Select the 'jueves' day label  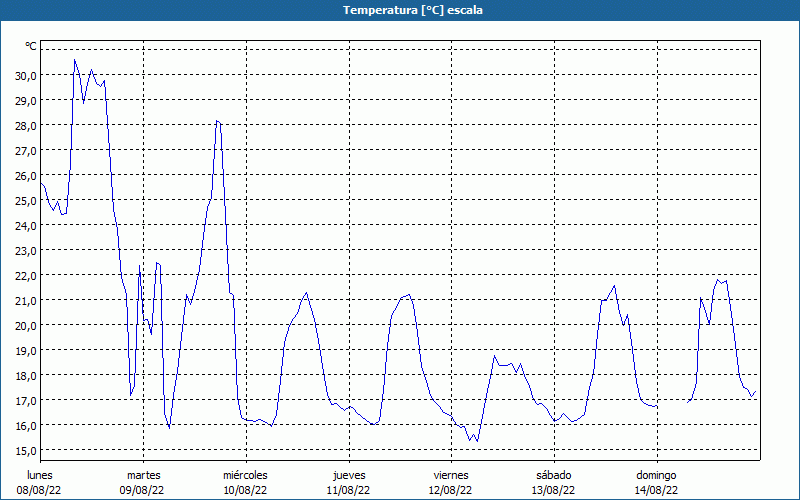pyautogui.click(x=349, y=476)
